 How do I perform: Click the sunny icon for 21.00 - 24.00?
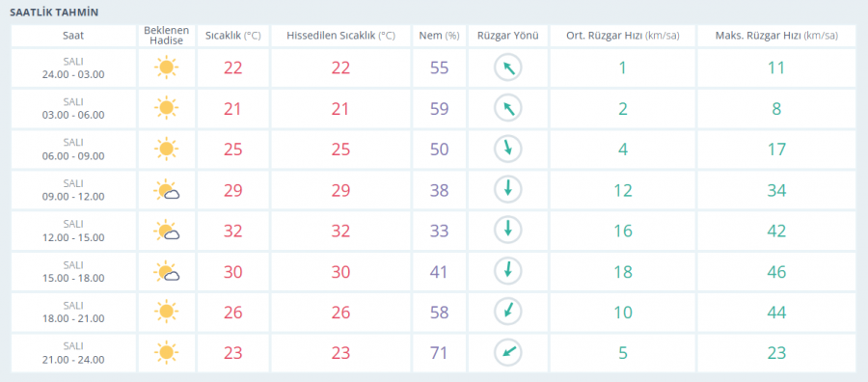[166, 353]
